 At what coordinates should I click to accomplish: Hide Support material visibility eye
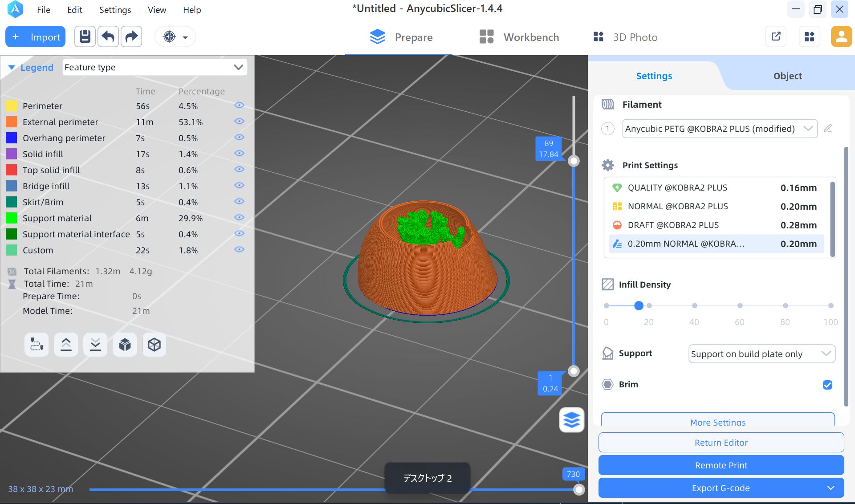[x=239, y=218]
